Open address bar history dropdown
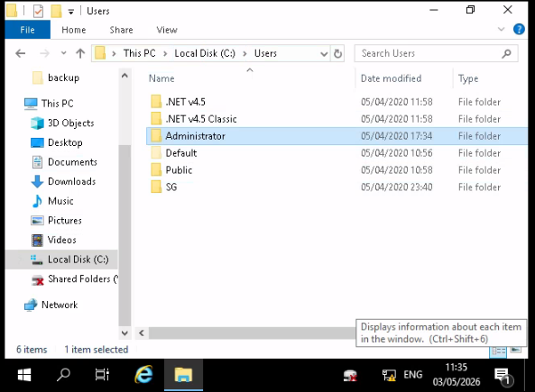Screen dimensions: 535x392 [x=324, y=54]
